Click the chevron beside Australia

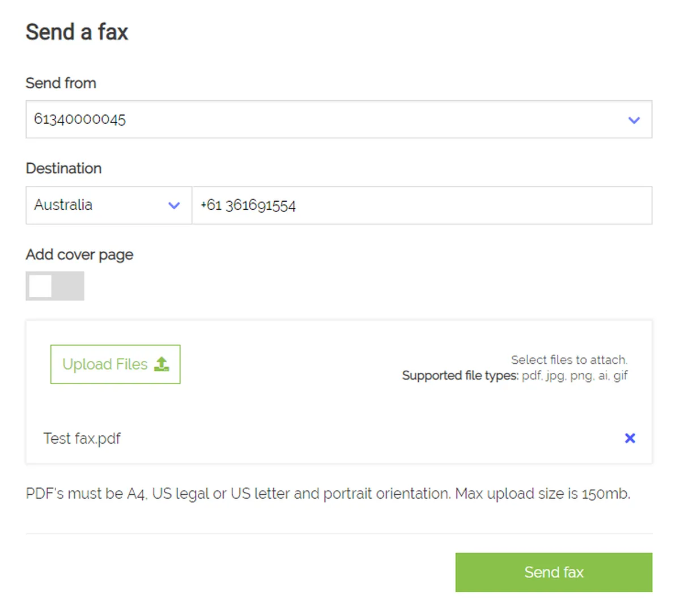click(x=174, y=206)
